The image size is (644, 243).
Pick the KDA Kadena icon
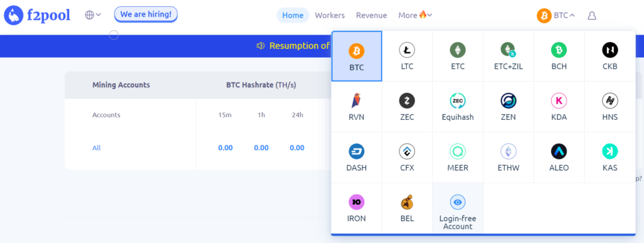[x=558, y=100]
